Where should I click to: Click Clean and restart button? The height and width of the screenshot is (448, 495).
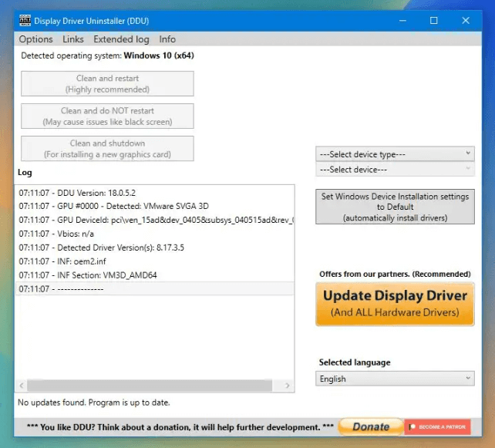pyautogui.click(x=107, y=84)
